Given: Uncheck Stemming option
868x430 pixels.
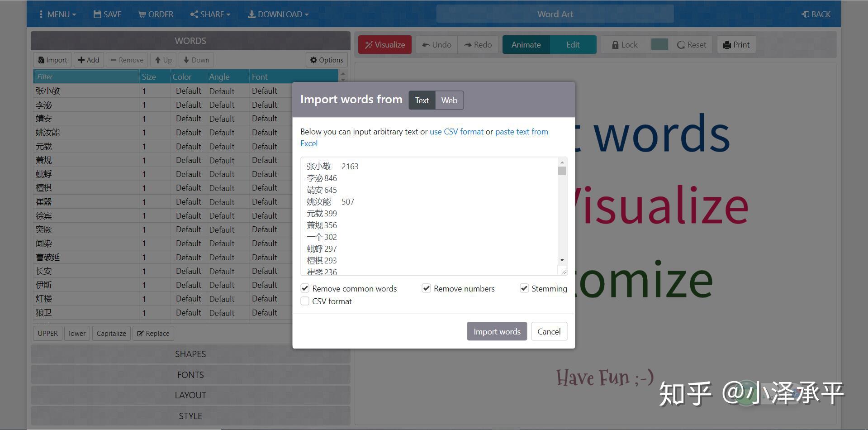Looking at the screenshot, I should point(524,288).
